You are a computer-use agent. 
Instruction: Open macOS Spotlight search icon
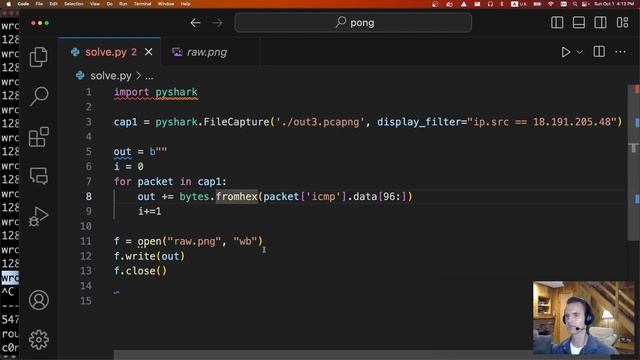click(x=575, y=4)
